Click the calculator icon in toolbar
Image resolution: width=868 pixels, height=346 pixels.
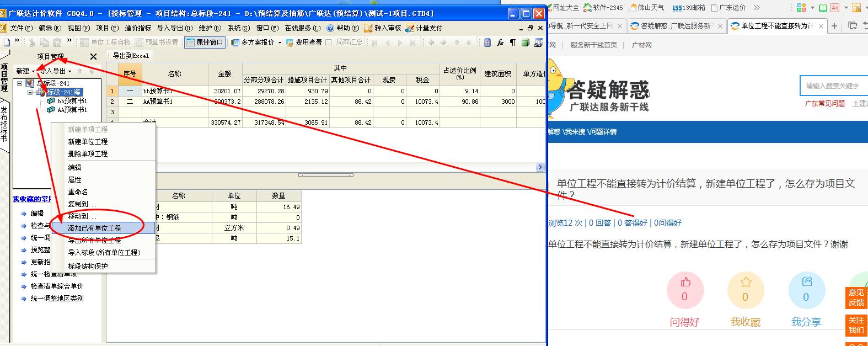[487, 42]
